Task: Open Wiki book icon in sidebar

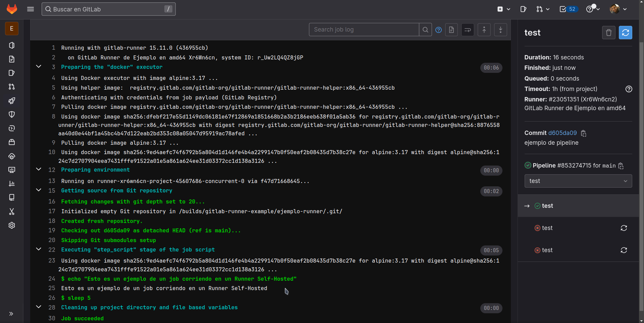Action: [12, 197]
